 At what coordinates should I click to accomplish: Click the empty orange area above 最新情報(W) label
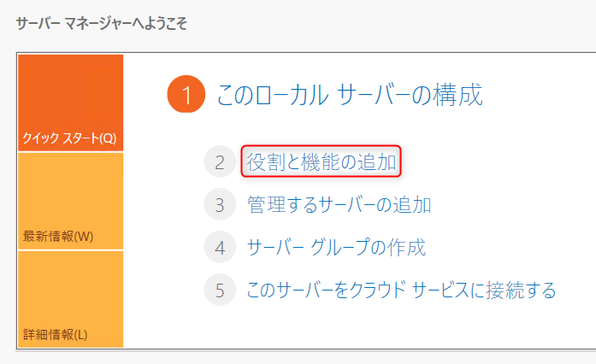70,188
